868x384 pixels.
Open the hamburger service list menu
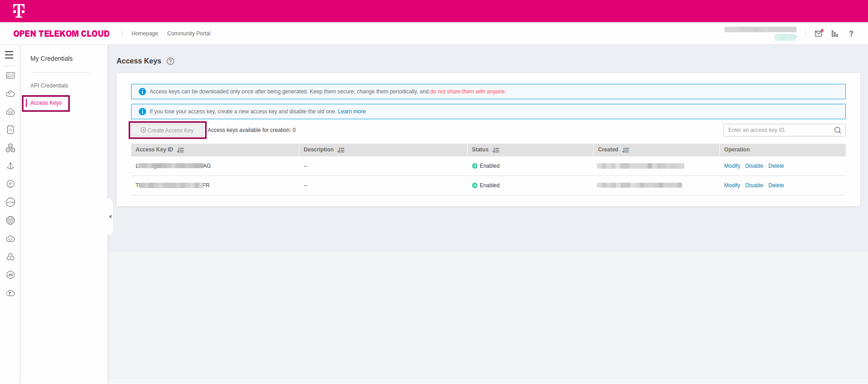[9, 55]
